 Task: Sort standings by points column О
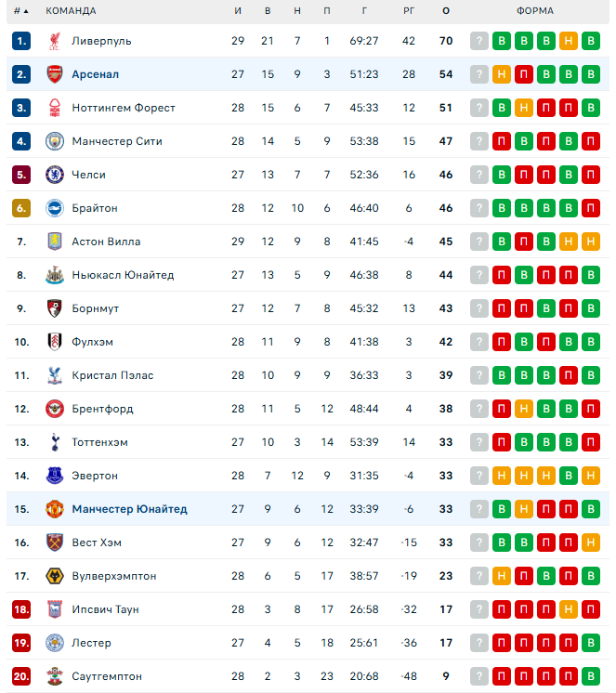pyautogui.click(x=446, y=11)
